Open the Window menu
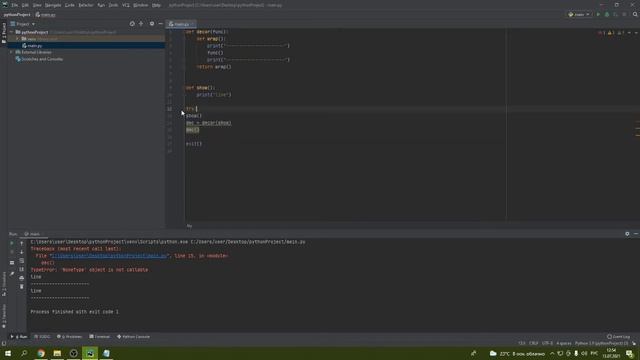This screenshot has height=360, width=640. [x=141, y=5]
